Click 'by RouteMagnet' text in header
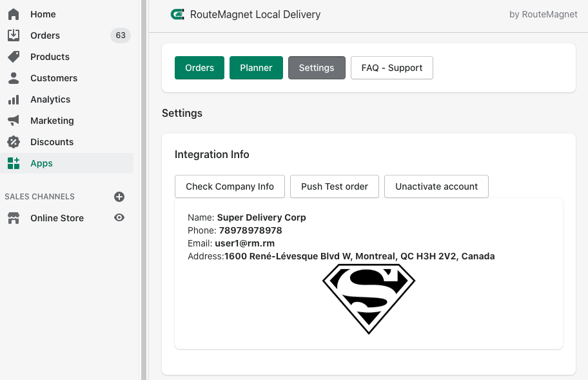Viewport: 588px width, 380px height. pos(544,14)
